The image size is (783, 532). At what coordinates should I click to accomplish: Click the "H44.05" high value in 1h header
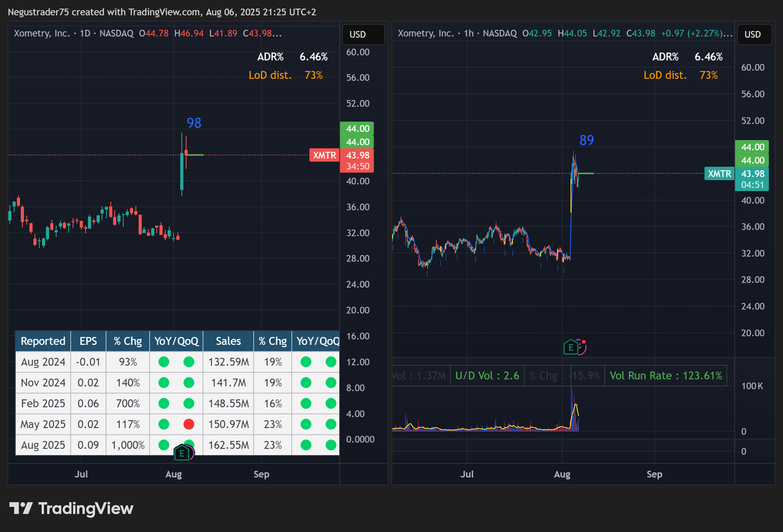tap(572, 33)
